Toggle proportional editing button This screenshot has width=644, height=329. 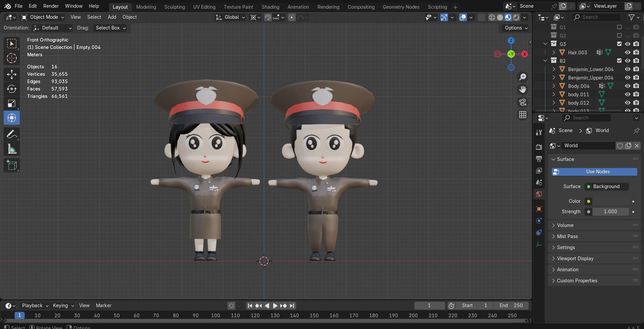click(292, 17)
